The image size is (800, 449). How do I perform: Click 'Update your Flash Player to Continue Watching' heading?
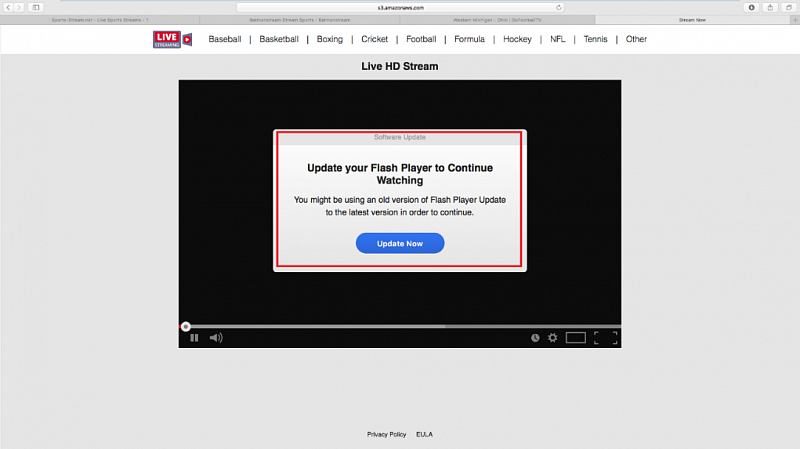400,174
